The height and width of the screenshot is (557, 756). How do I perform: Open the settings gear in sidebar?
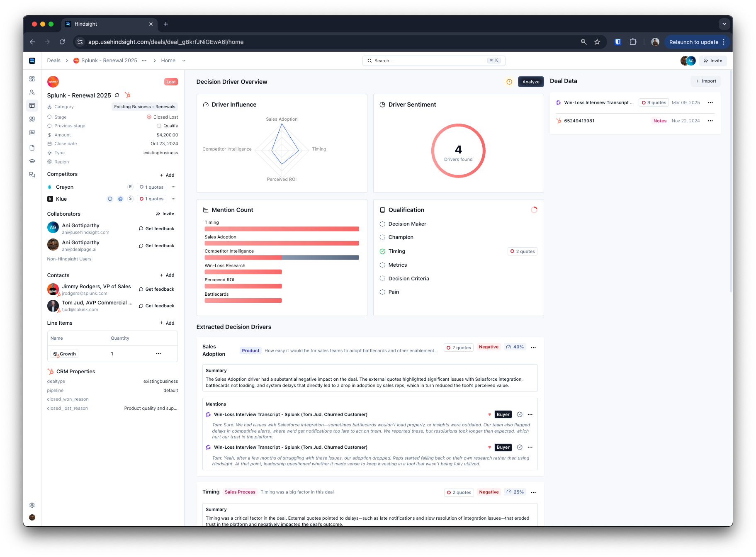[32, 505]
